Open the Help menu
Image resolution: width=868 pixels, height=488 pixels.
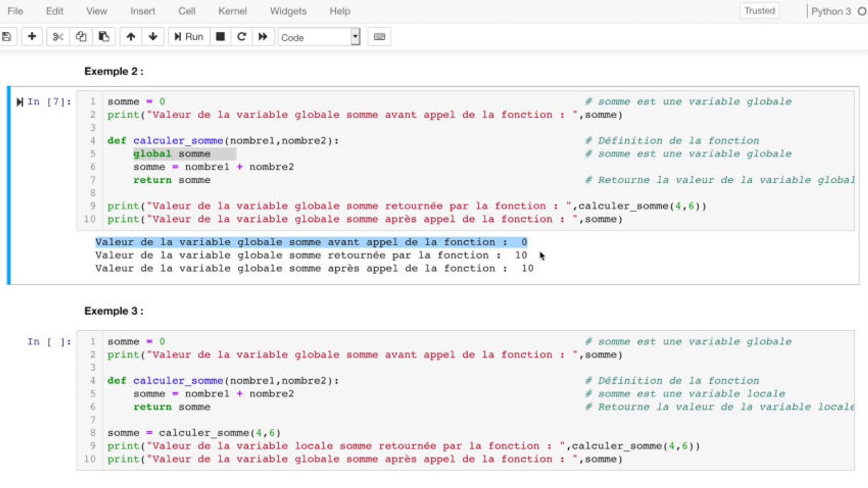tap(340, 11)
